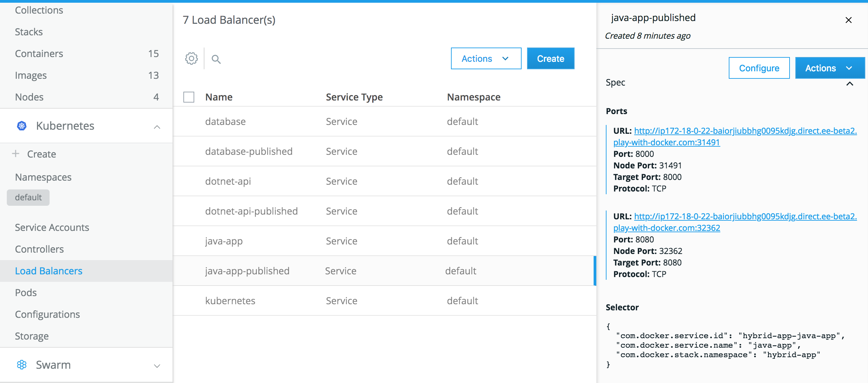Viewport: 868px width, 383px height.
Task: Click the Kubernetes wheel logo icon
Action: [x=22, y=126]
